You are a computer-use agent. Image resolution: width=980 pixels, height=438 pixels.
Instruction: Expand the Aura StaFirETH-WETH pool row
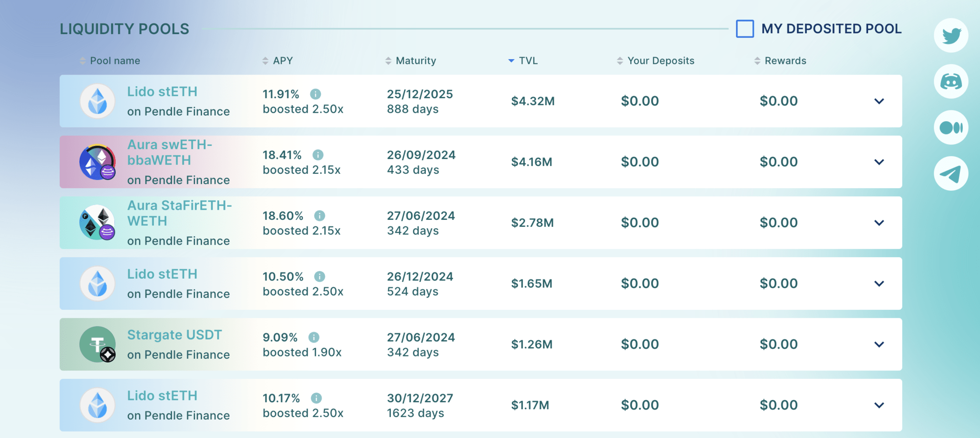tap(879, 223)
